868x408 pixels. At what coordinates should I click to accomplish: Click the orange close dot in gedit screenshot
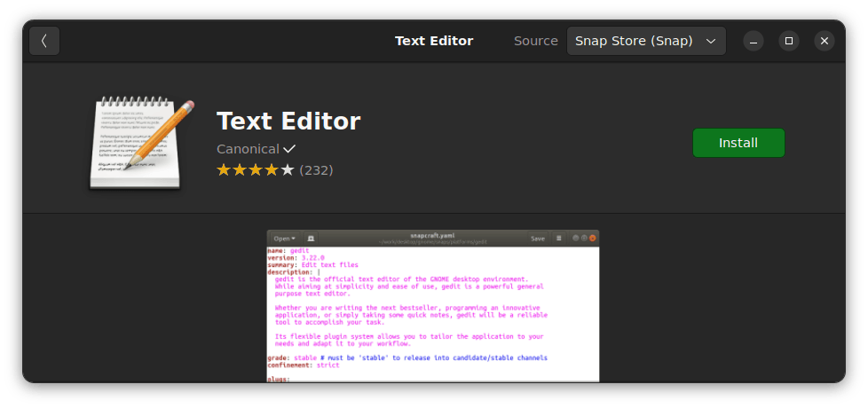pos(593,239)
